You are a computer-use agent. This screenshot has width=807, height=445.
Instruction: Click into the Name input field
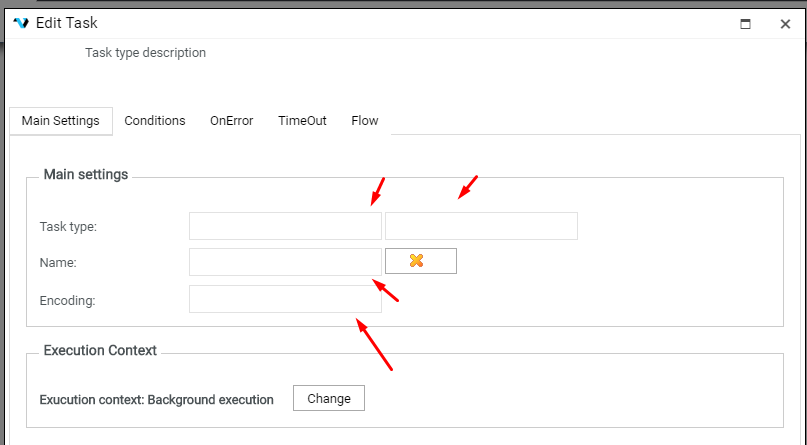(x=285, y=262)
